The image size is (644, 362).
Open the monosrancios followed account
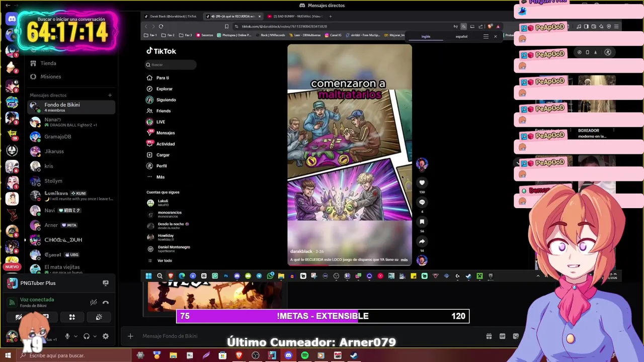coord(169,214)
